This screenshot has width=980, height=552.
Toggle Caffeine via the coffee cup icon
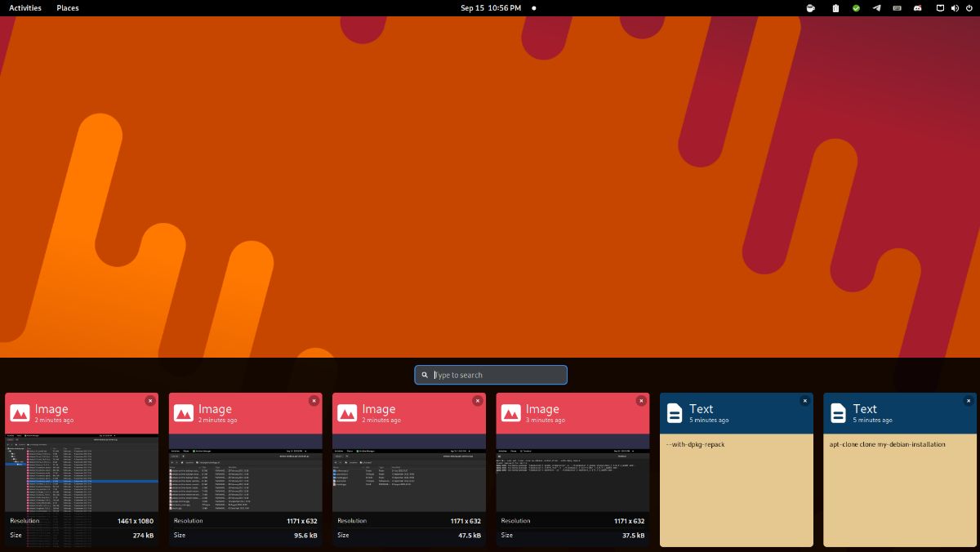[810, 8]
